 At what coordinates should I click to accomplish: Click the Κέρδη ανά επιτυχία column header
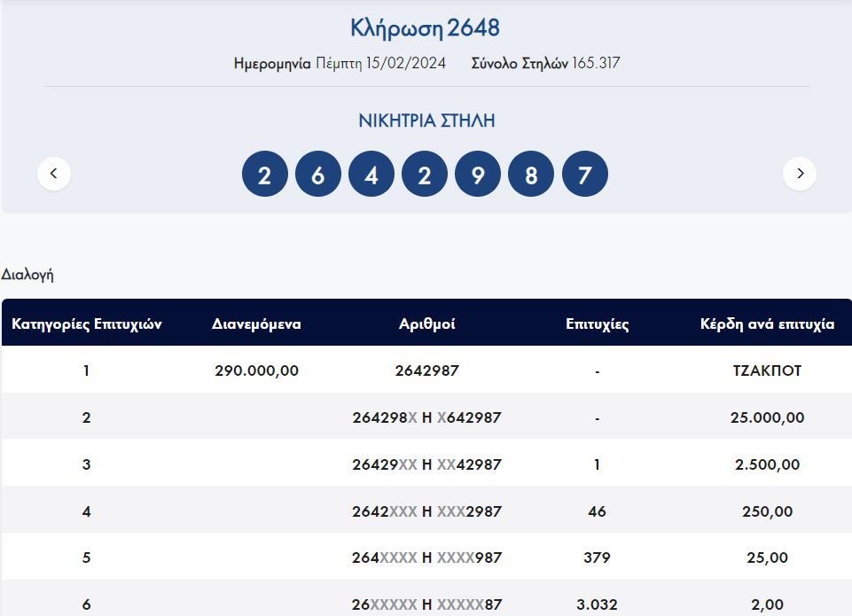point(767,324)
